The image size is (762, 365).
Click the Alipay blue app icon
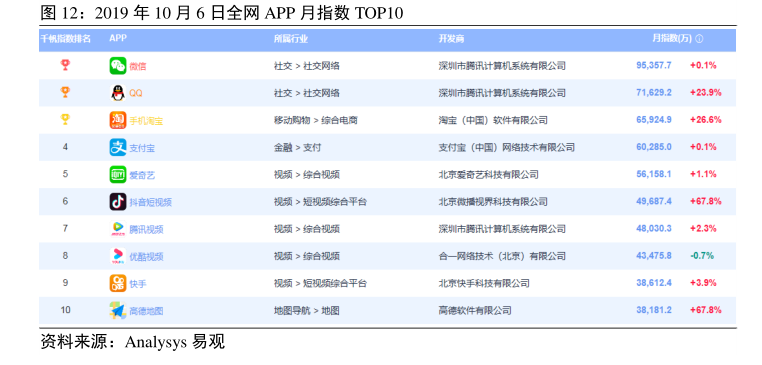(x=118, y=147)
